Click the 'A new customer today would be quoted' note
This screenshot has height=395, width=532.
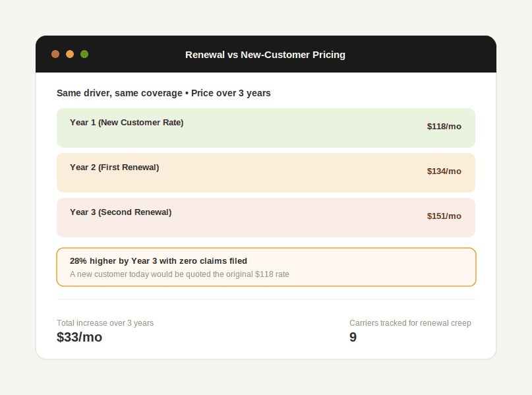pyautogui.click(x=179, y=274)
